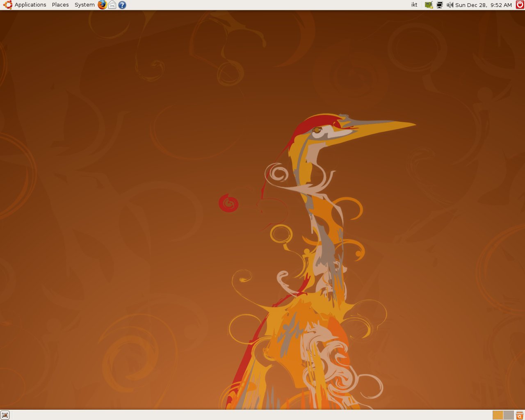This screenshot has height=420, width=525.
Task: Launch Evolution mail from panel envelope icon
Action: point(112,5)
